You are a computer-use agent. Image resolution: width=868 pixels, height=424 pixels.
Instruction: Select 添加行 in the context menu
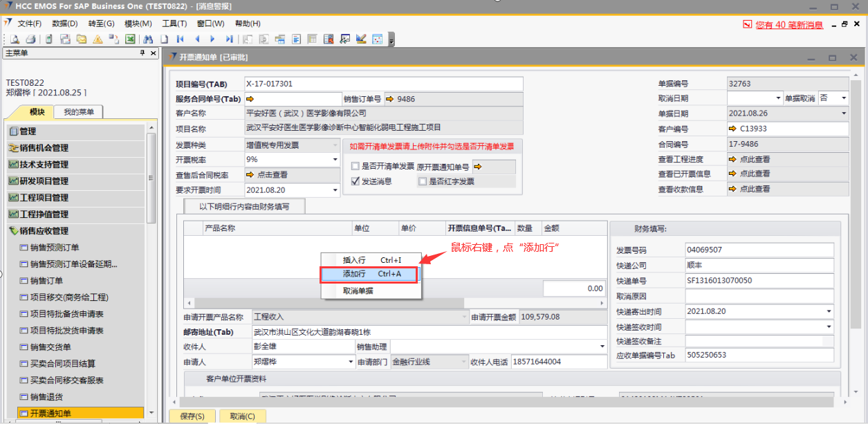coord(370,275)
